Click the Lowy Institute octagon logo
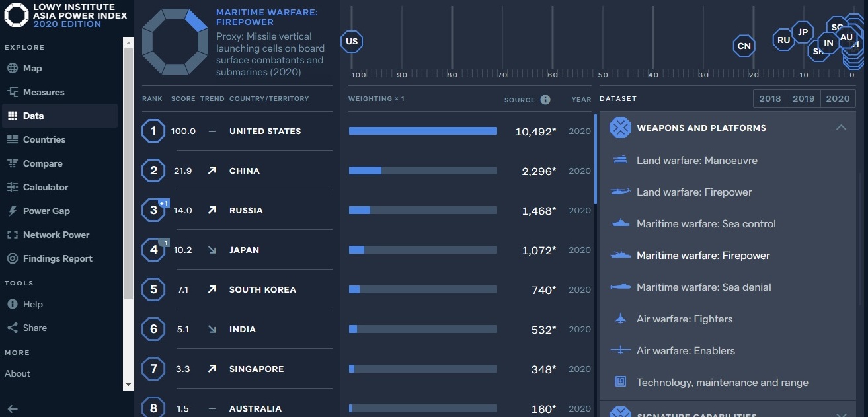This screenshot has height=417, width=868. coord(16,15)
